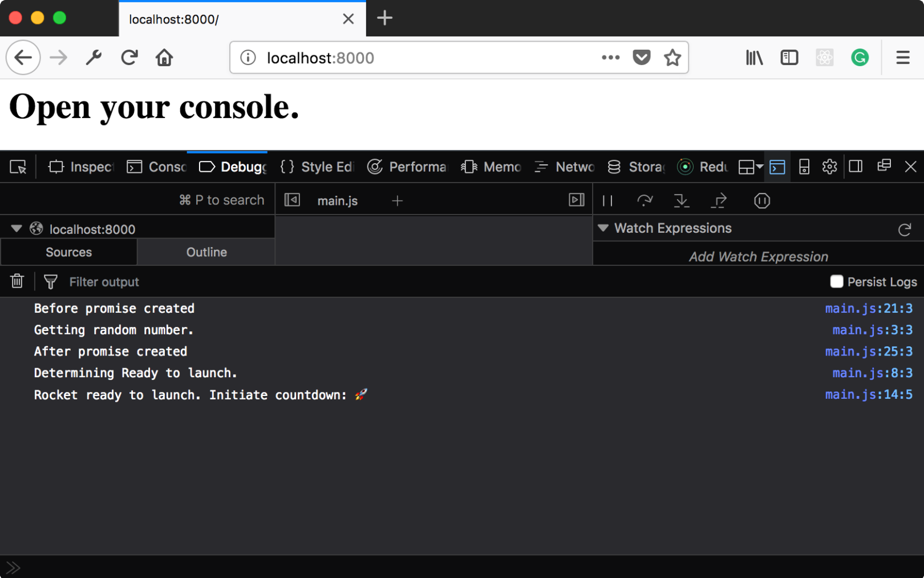Close the developer tools
This screenshot has height=578, width=924.
tap(911, 167)
